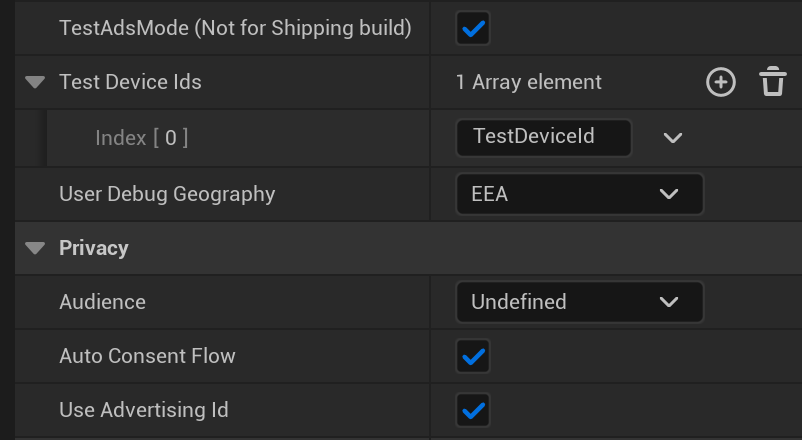The height and width of the screenshot is (440, 802).
Task: Open the User Debug Geography EEA dropdown
Action: point(580,194)
